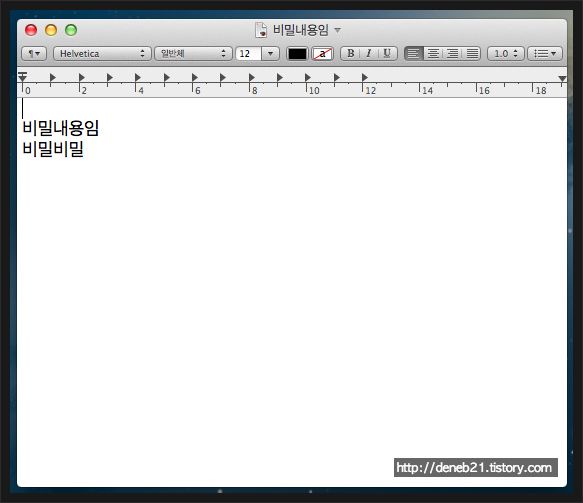Click the window title 비밀내용임

(x=301, y=30)
